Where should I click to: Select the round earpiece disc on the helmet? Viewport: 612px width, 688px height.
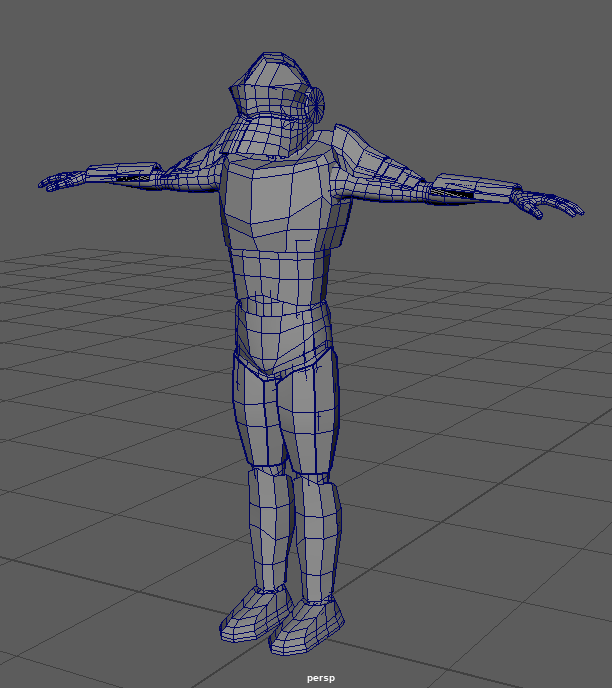click(318, 103)
